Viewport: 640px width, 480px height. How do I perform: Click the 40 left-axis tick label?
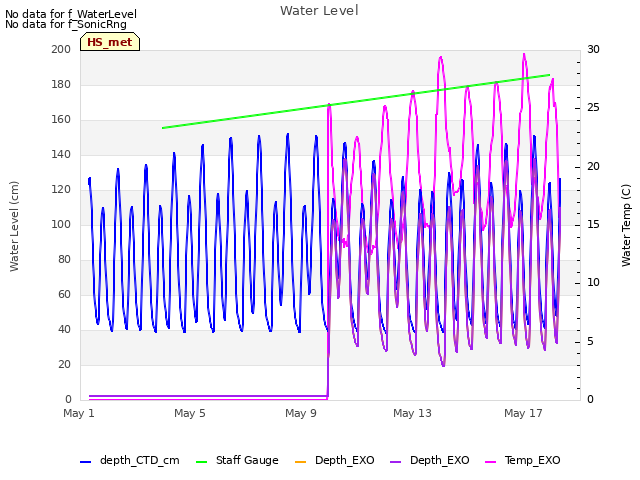click(x=64, y=329)
